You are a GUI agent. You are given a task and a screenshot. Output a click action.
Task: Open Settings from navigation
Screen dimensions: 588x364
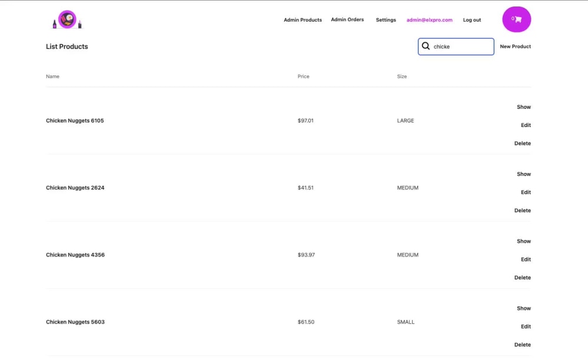pyautogui.click(x=386, y=20)
